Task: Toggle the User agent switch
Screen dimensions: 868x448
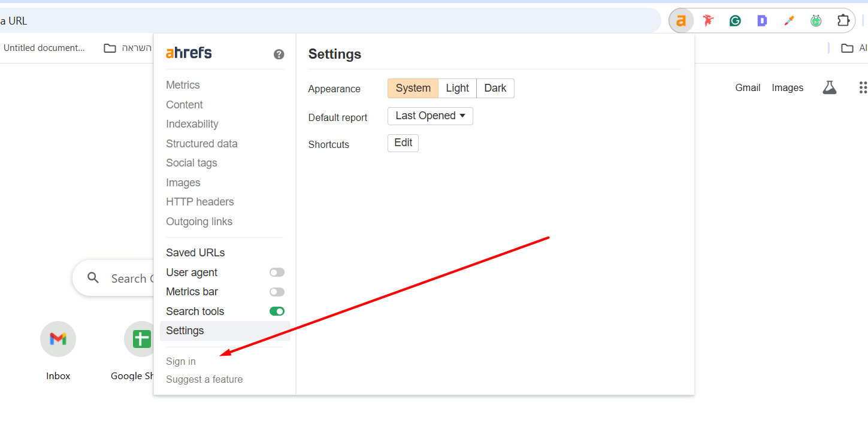Action: pyautogui.click(x=277, y=273)
